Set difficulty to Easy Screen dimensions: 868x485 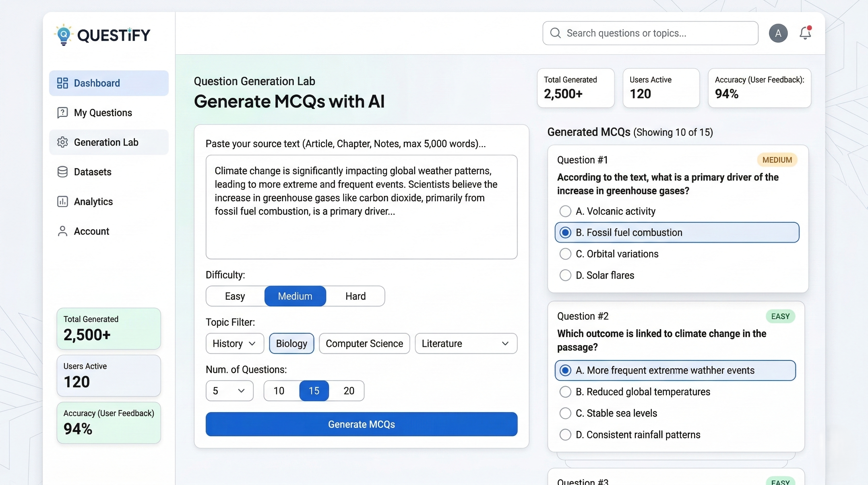coord(235,296)
